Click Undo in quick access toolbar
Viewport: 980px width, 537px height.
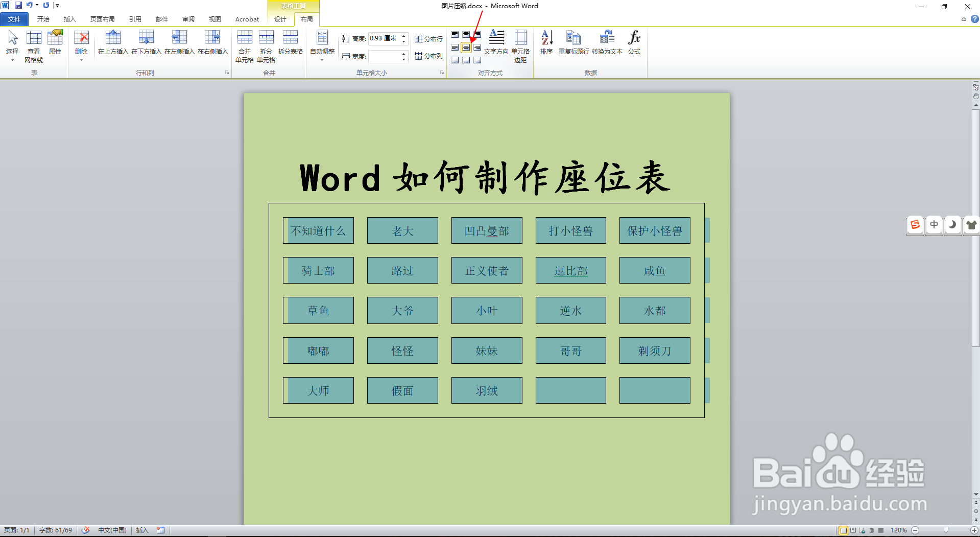[x=30, y=5]
